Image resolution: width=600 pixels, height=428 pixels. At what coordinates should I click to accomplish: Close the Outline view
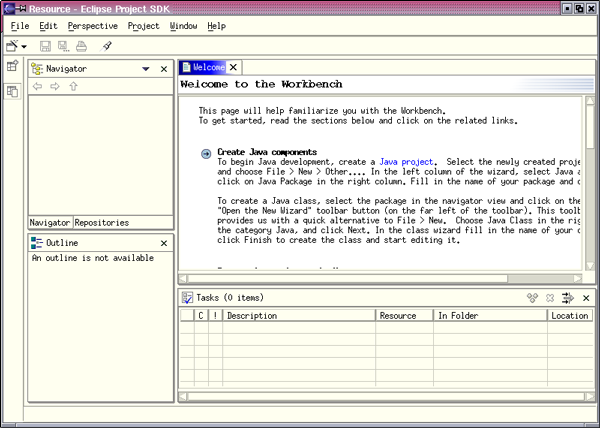tap(164, 243)
